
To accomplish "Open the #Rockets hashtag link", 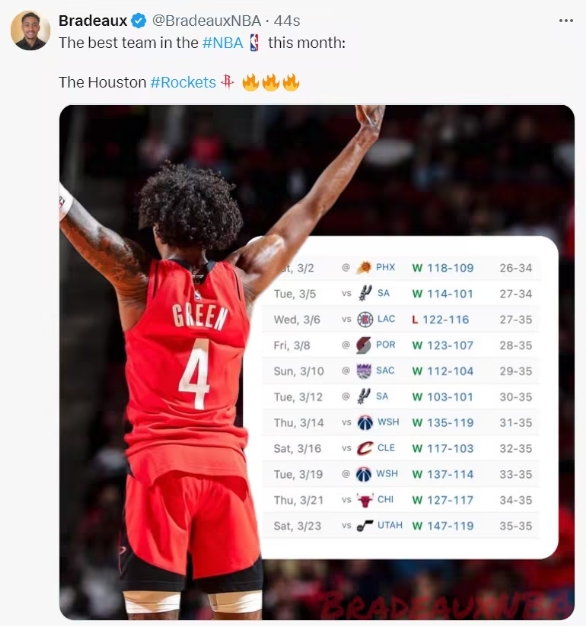I will [183, 82].
